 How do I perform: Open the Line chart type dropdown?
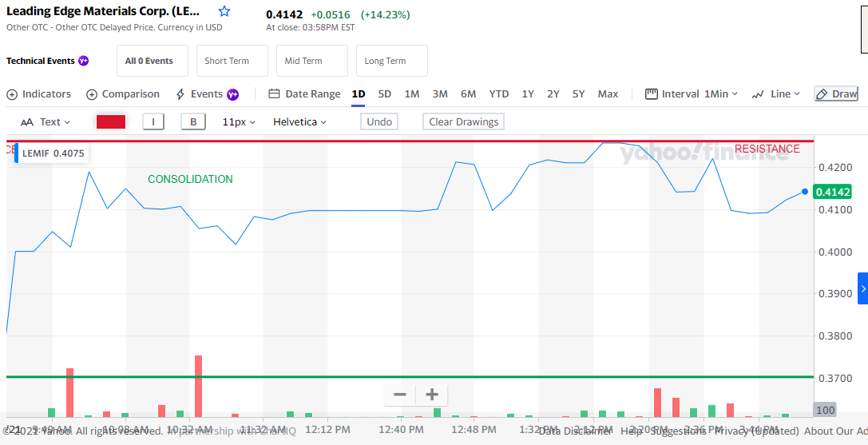(776, 93)
